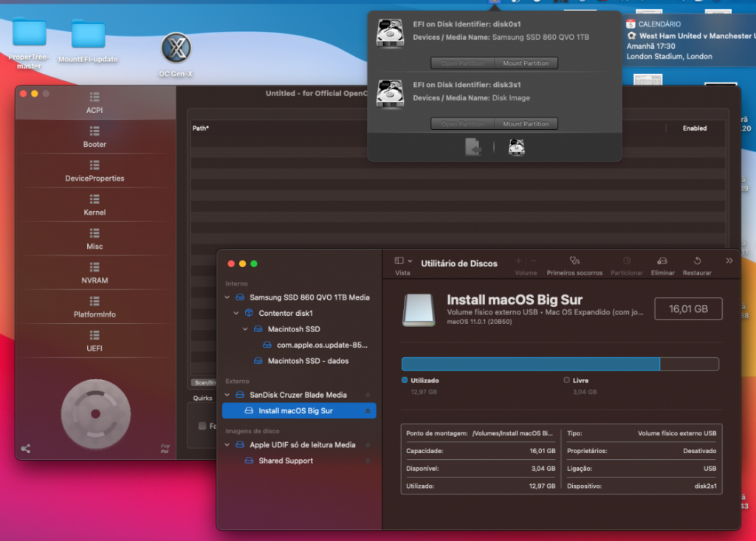Eject the Install macOS Big Sur volume
Viewport: 756px width, 541px height.
pos(368,411)
